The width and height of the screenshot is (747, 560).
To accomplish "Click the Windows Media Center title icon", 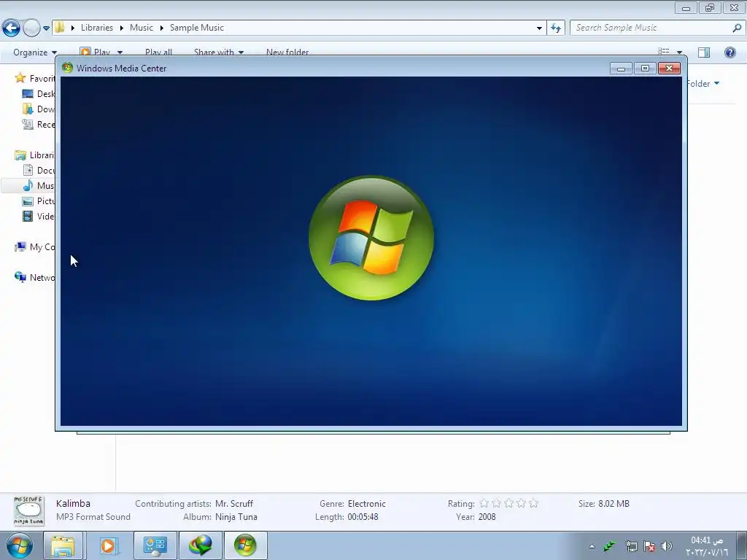I will [68, 68].
